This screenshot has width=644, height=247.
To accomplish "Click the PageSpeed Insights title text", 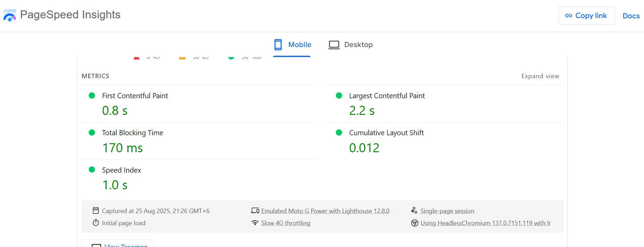I will tap(70, 15).
